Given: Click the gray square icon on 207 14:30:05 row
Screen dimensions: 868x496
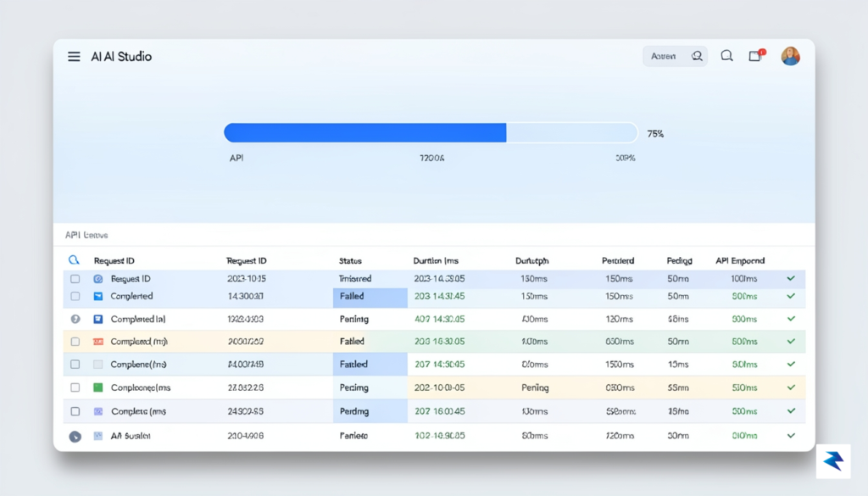Looking at the screenshot, I should [98, 365].
